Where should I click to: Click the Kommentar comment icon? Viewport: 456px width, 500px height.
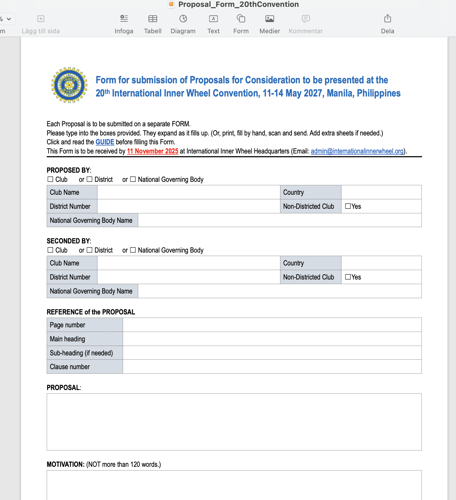(x=306, y=19)
